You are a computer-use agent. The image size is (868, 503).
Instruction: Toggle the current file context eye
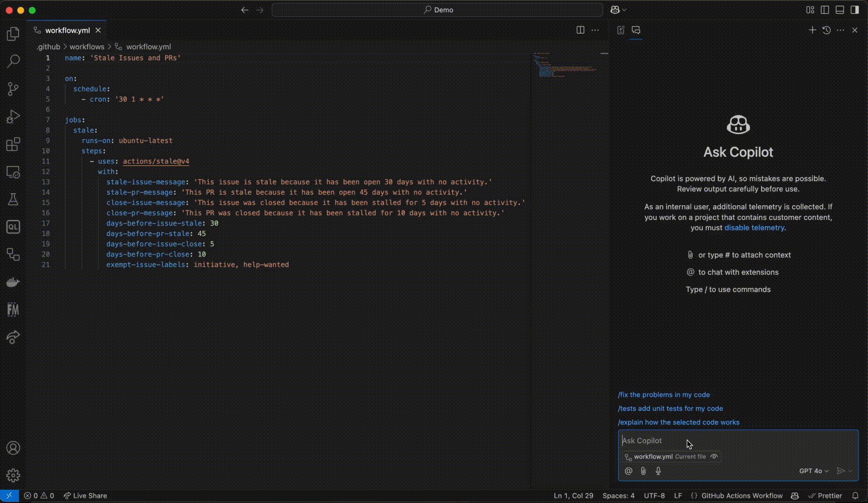tap(714, 456)
